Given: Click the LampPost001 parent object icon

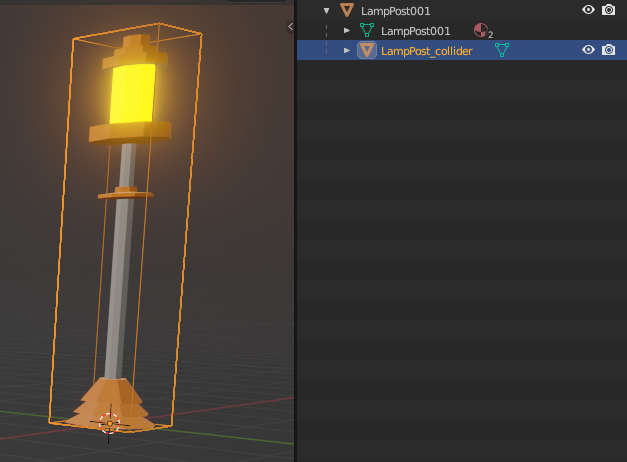Looking at the screenshot, I should pyautogui.click(x=347, y=10).
